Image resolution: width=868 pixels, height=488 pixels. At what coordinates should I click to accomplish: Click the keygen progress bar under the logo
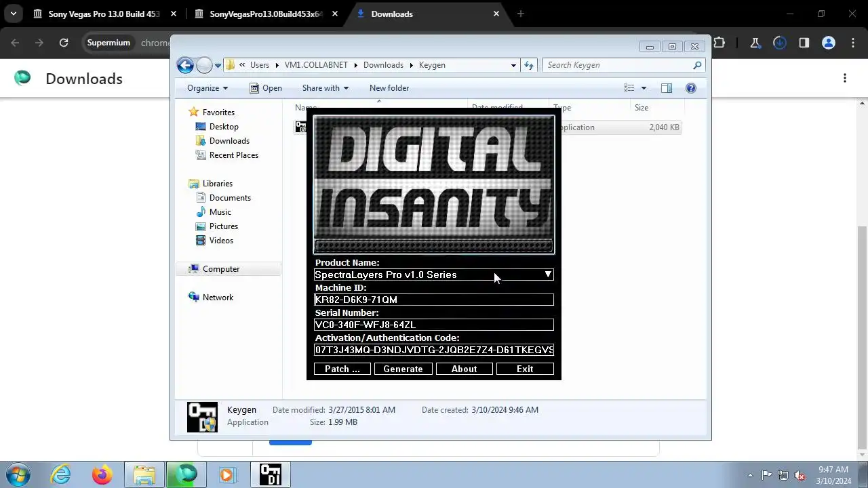[434, 245]
